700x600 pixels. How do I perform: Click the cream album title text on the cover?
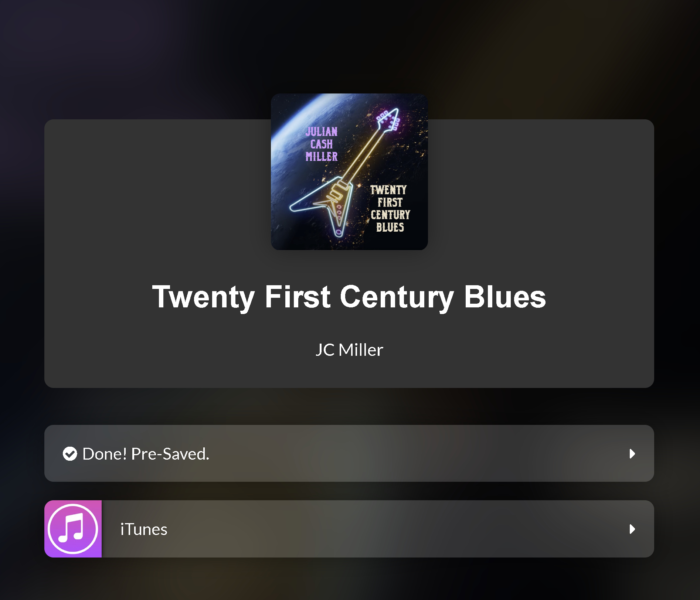(x=390, y=208)
